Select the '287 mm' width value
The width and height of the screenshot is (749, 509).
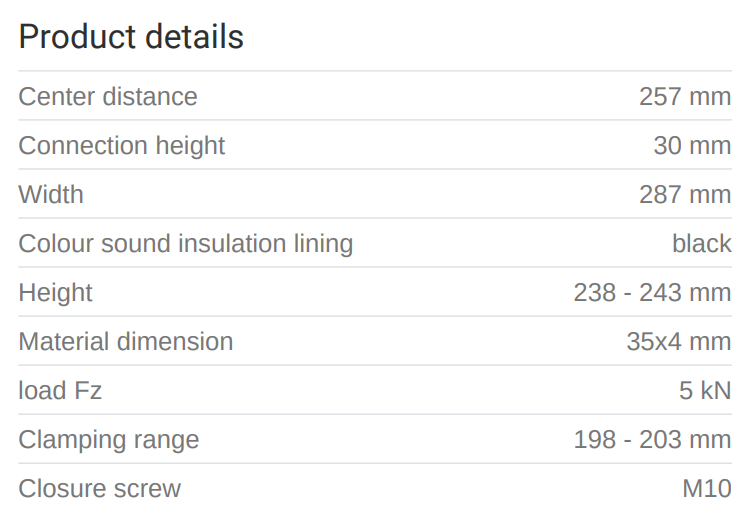[x=685, y=194]
